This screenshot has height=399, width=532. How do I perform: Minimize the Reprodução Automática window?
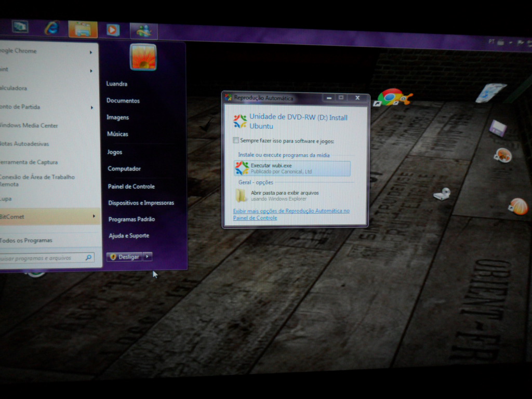[329, 98]
